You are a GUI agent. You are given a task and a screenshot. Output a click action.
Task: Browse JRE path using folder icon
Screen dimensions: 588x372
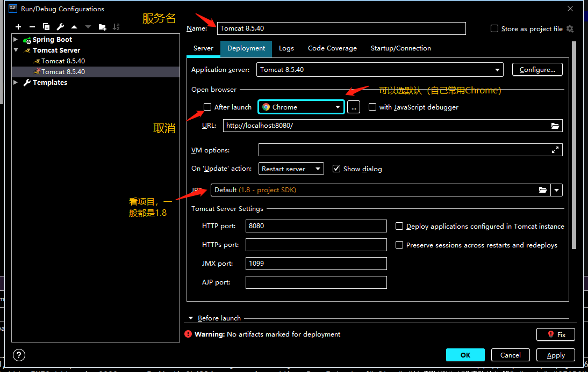(543, 190)
